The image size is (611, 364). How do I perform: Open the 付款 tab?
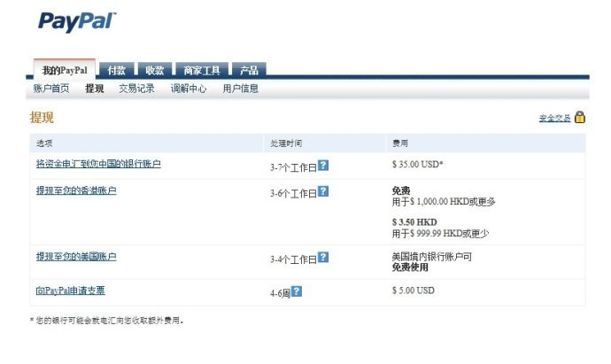[117, 70]
